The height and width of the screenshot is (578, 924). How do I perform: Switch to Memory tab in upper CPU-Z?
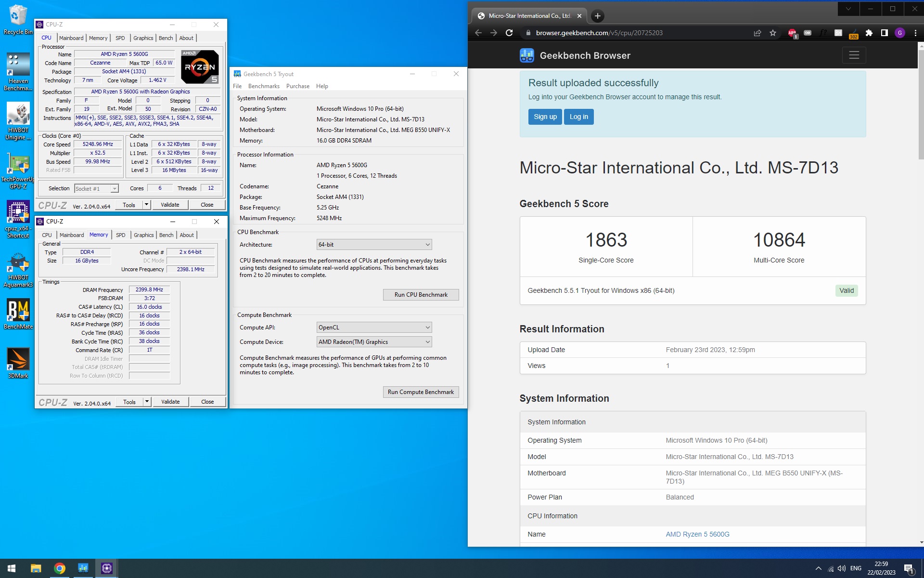tap(98, 38)
